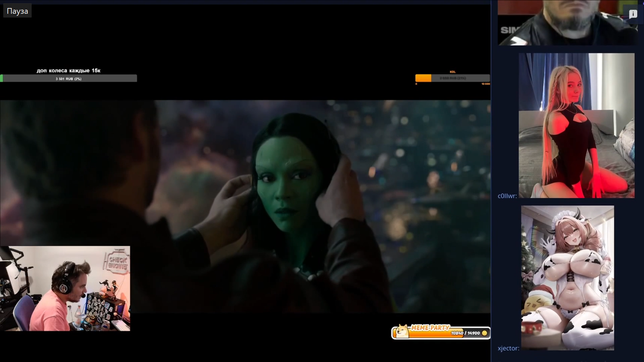Click the top chat webcam image of bearded man
The image size is (644, 362).
568,22
